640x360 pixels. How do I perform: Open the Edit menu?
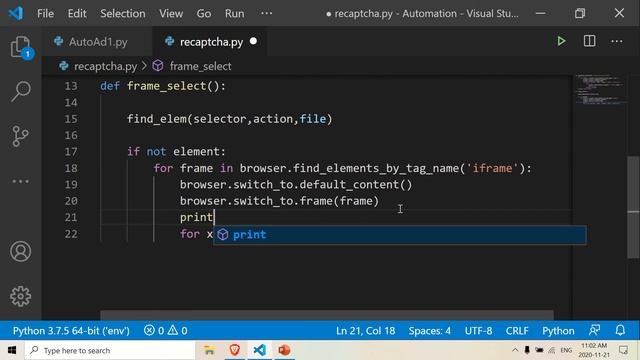[x=77, y=13]
